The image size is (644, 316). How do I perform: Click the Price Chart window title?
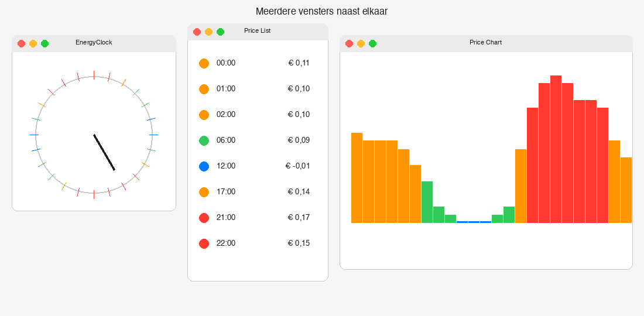[x=485, y=43]
